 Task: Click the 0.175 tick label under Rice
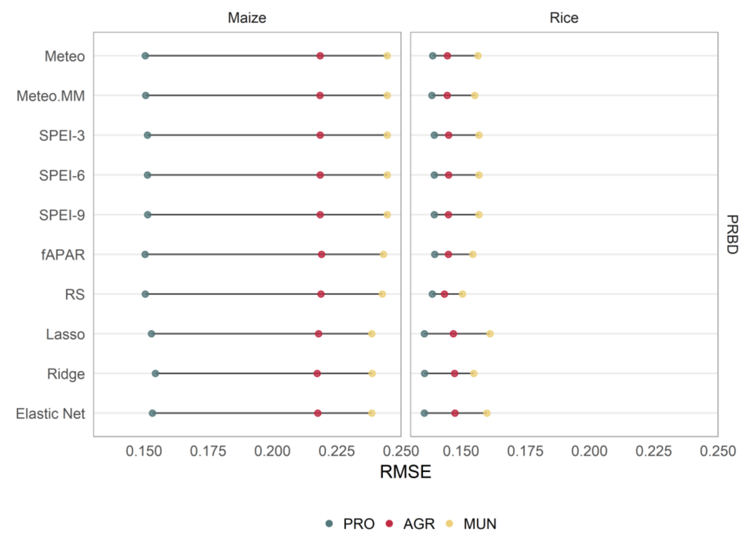[525, 452]
